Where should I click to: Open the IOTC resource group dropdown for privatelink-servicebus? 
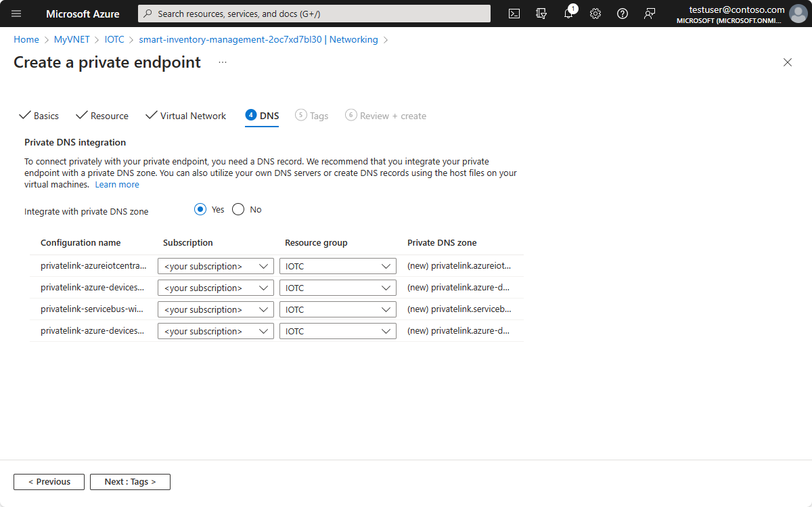[337, 309]
